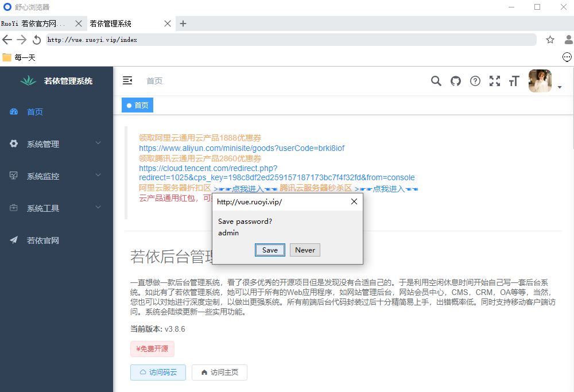574x392 pixels.
Task: Close the 若依管理系统 browser tab
Action: click(167, 24)
